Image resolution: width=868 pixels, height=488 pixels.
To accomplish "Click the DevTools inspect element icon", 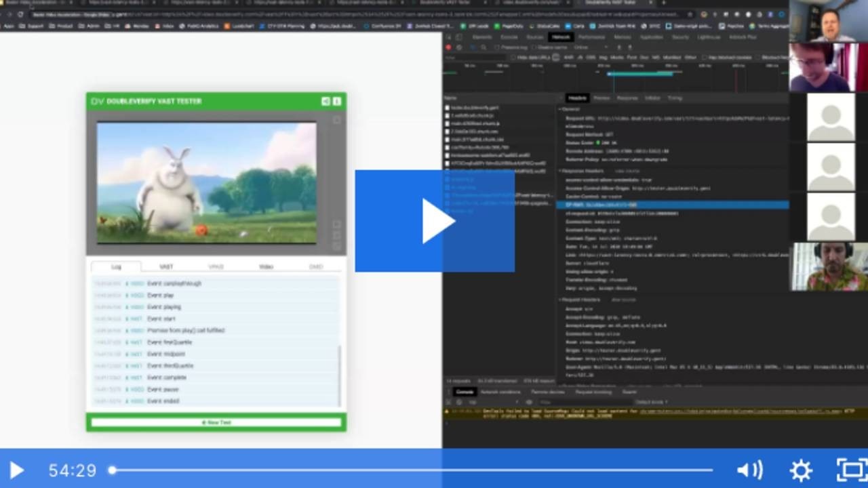I will (x=448, y=37).
